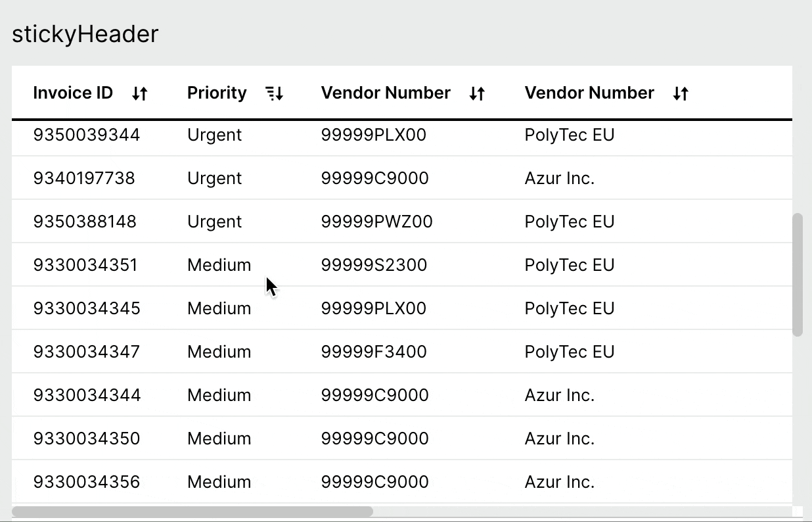The width and height of the screenshot is (812, 522).
Task: Click vendor number 99999S2300 cell
Action: click(374, 265)
